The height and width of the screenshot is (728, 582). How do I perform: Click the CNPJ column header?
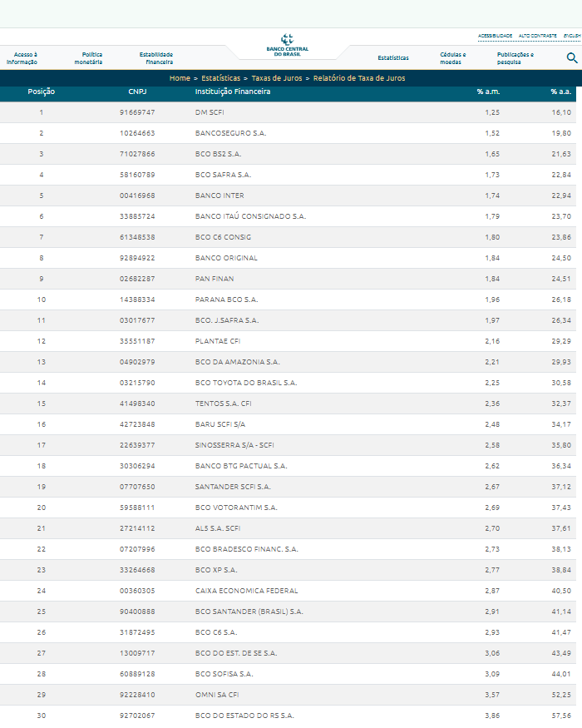[x=137, y=92]
